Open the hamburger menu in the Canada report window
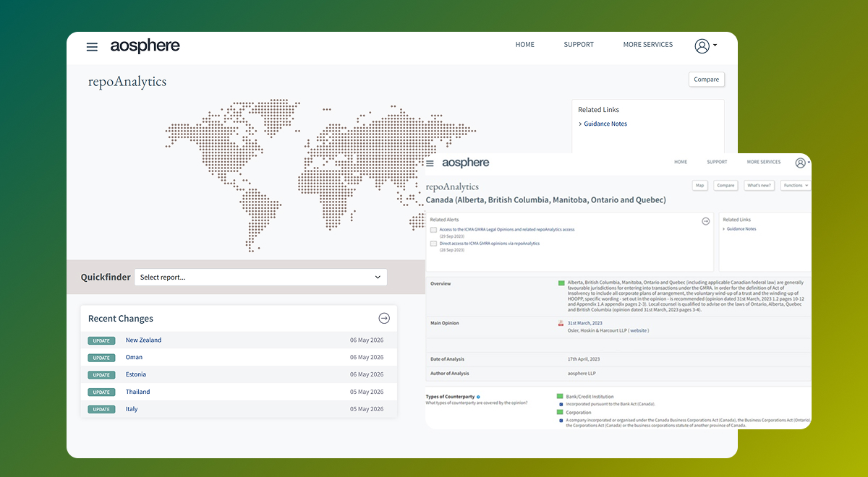This screenshot has height=477, width=868. [x=430, y=163]
